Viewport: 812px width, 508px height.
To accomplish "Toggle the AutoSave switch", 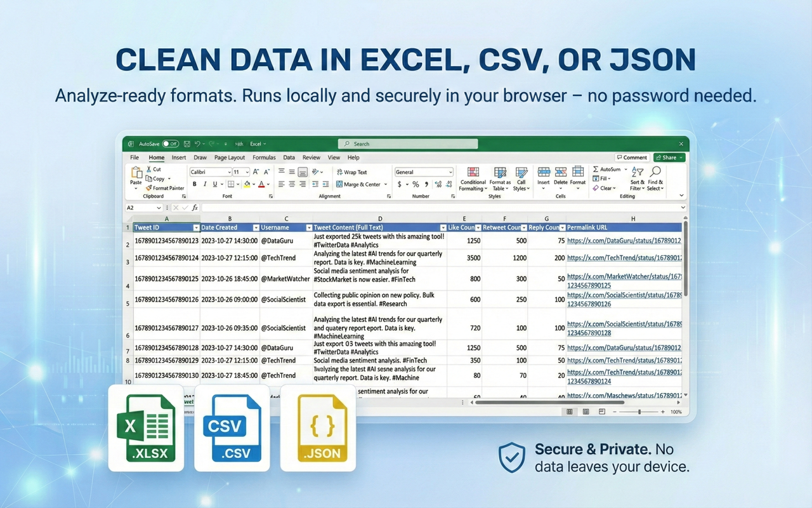I will (170, 144).
